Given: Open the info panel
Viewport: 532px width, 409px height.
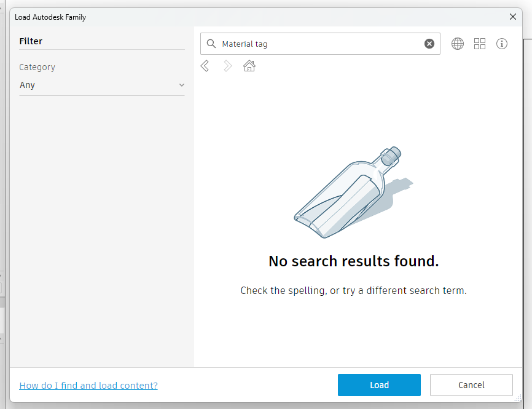Looking at the screenshot, I should coord(502,44).
